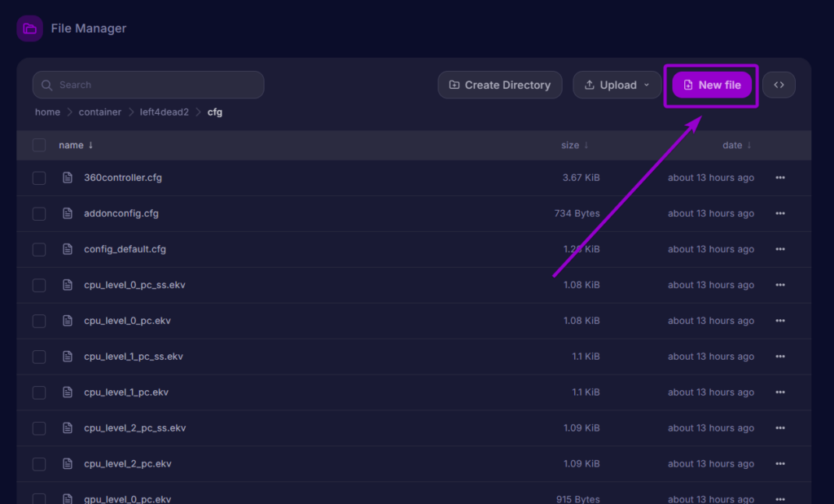The height and width of the screenshot is (504, 834).
Task: Click the Create Directory folder-plus icon
Action: (453, 85)
